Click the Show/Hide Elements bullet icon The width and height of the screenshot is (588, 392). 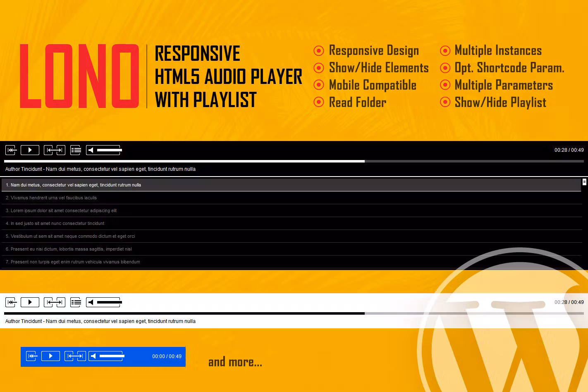[x=319, y=68]
